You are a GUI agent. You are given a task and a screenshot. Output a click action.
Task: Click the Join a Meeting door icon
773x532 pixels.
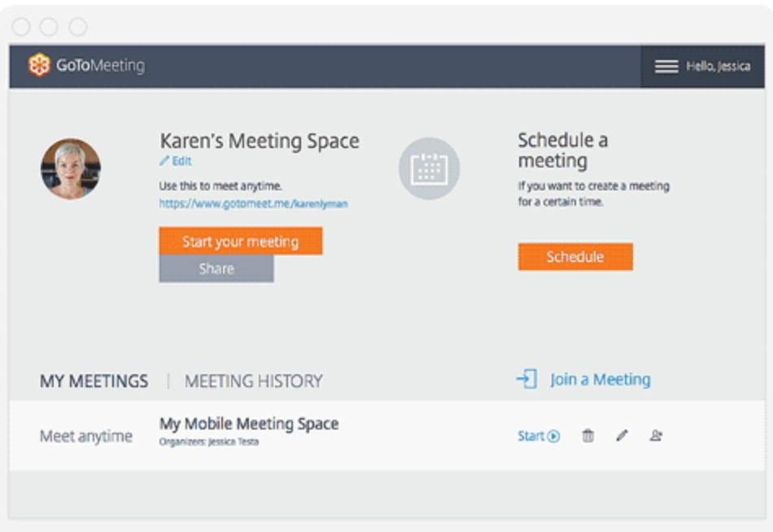[526, 379]
